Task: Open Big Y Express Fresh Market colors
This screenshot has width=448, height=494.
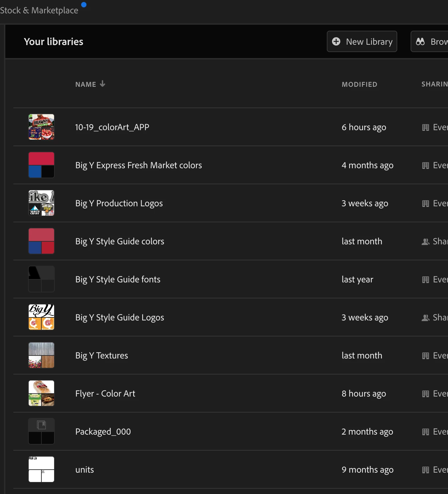Action: [x=139, y=165]
